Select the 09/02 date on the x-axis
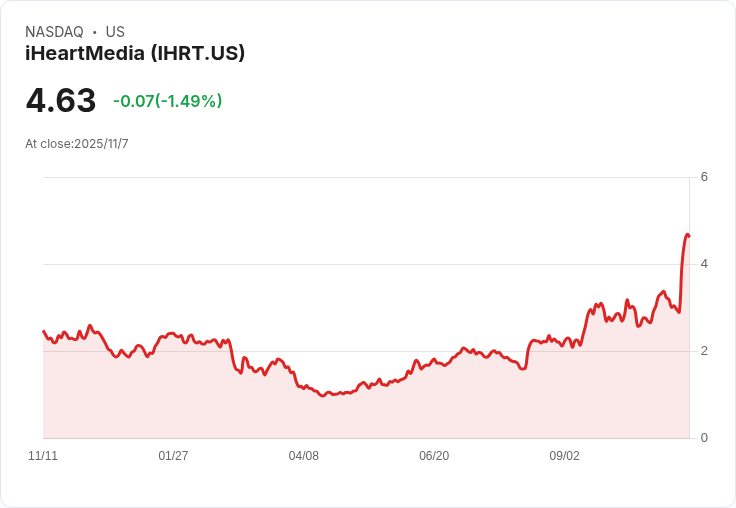 [x=564, y=456]
